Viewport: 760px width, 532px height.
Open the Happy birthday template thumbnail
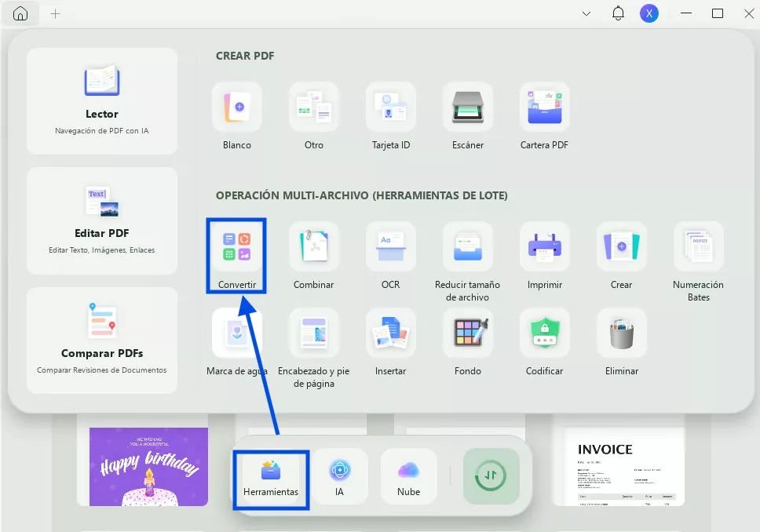[x=149, y=467]
